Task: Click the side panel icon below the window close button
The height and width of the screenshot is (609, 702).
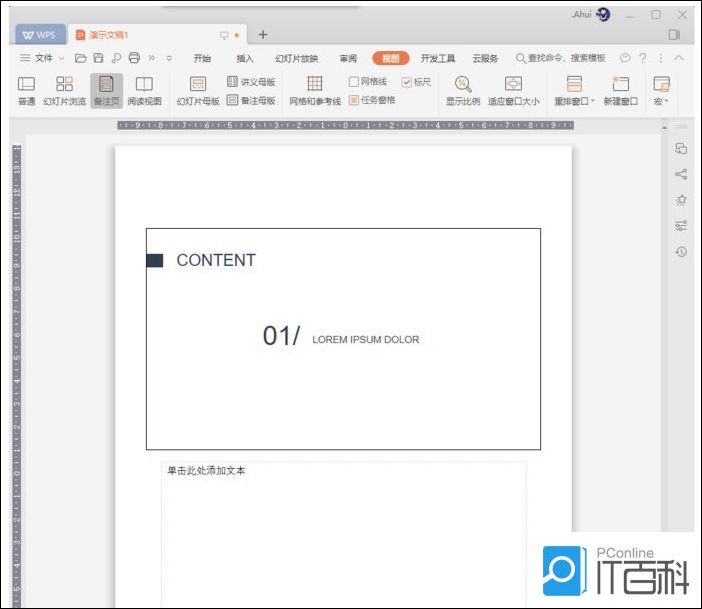Action: click(674, 34)
